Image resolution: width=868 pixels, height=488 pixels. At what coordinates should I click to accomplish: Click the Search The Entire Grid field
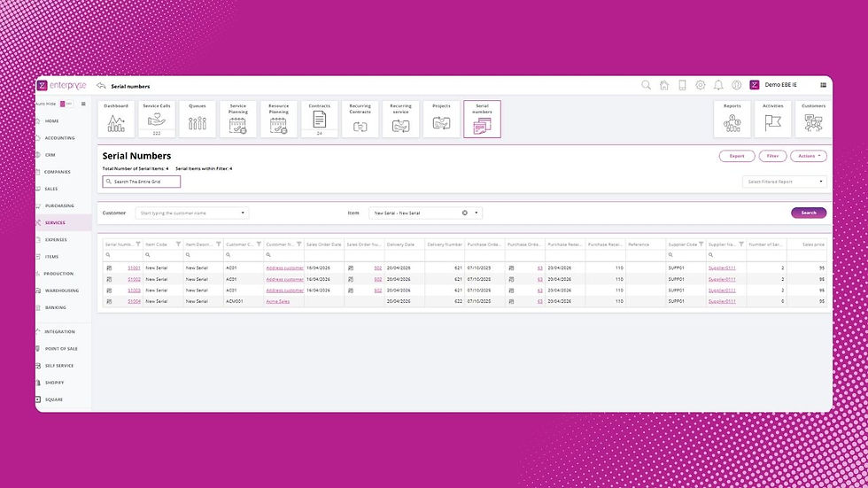coord(141,182)
